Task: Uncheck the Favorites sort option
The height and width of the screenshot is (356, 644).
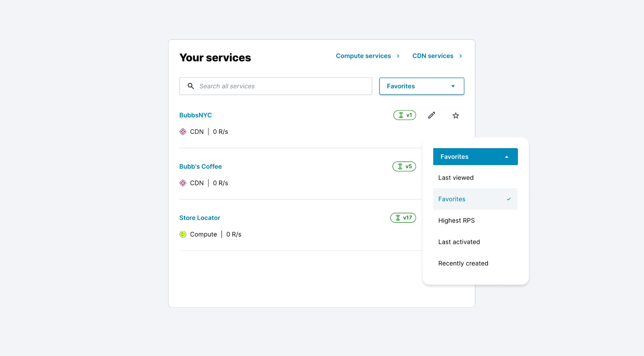Action: coord(451,199)
